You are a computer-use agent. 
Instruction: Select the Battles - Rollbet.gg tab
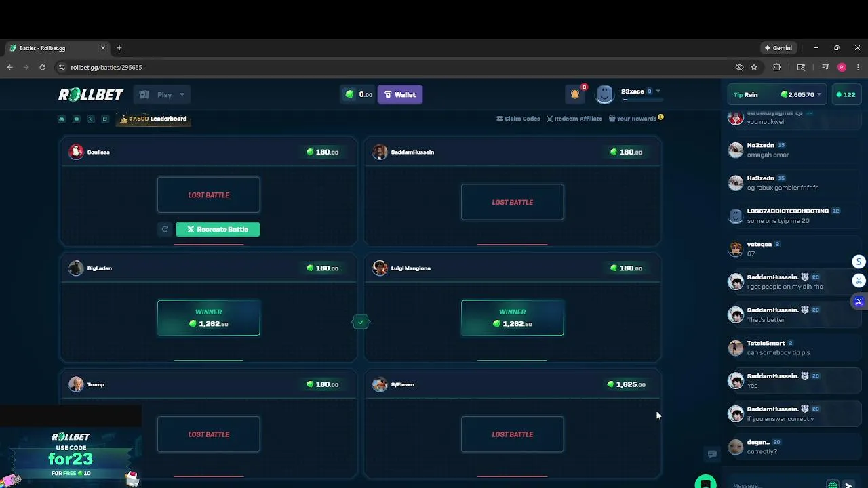coord(58,48)
